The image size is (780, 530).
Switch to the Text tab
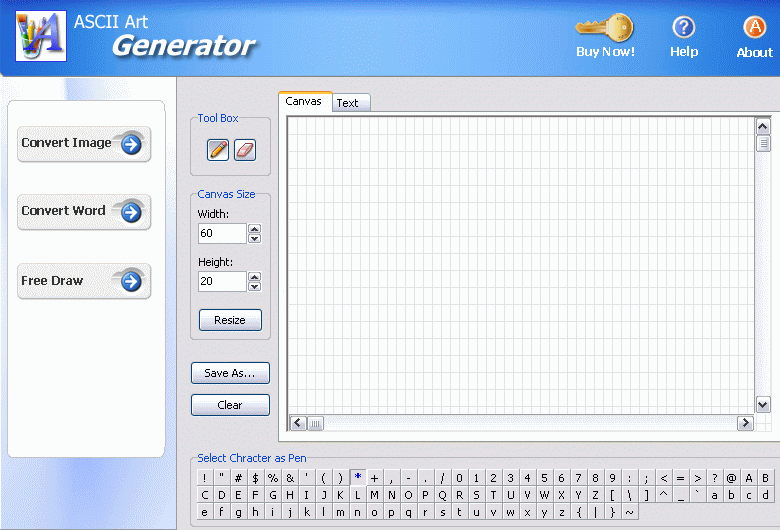point(348,103)
